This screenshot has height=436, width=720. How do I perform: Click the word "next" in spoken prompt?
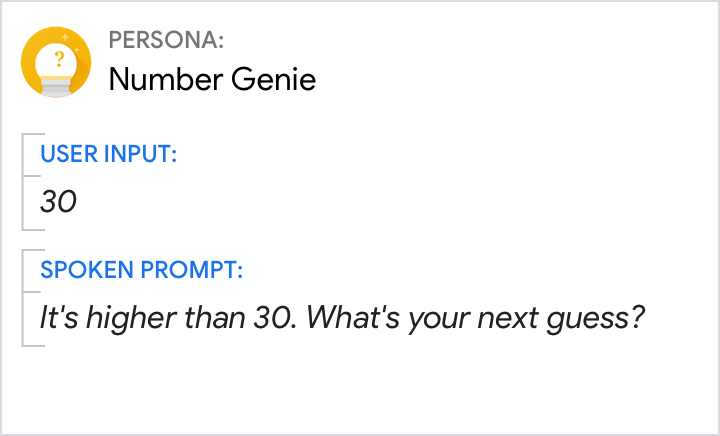pyautogui.click(x=510, y=319)
